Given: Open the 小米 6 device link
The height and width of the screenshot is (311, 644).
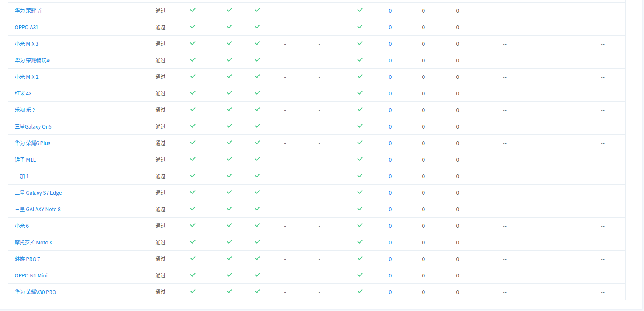Looking at the screenshot, I should point(22,226).
